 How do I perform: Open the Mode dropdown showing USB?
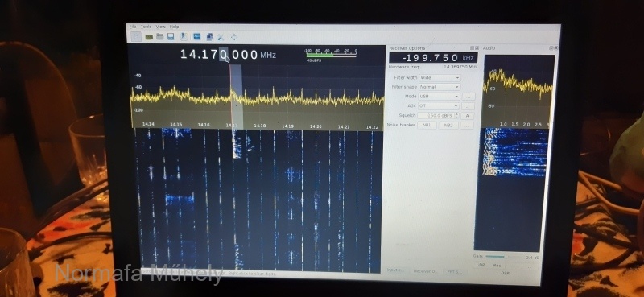(x=439, y=97)
